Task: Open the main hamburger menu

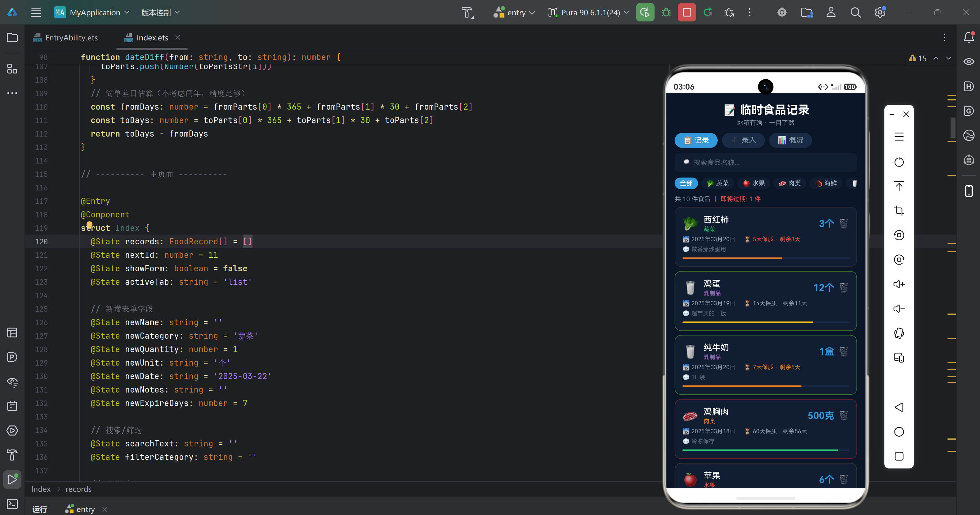Action: pyautogui.click(x=36, y=13)
